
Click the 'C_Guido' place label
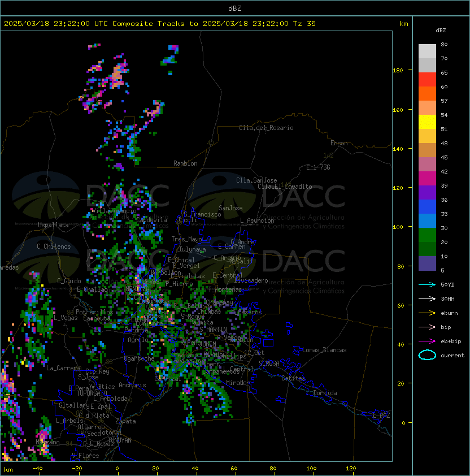tap(69, 281)
